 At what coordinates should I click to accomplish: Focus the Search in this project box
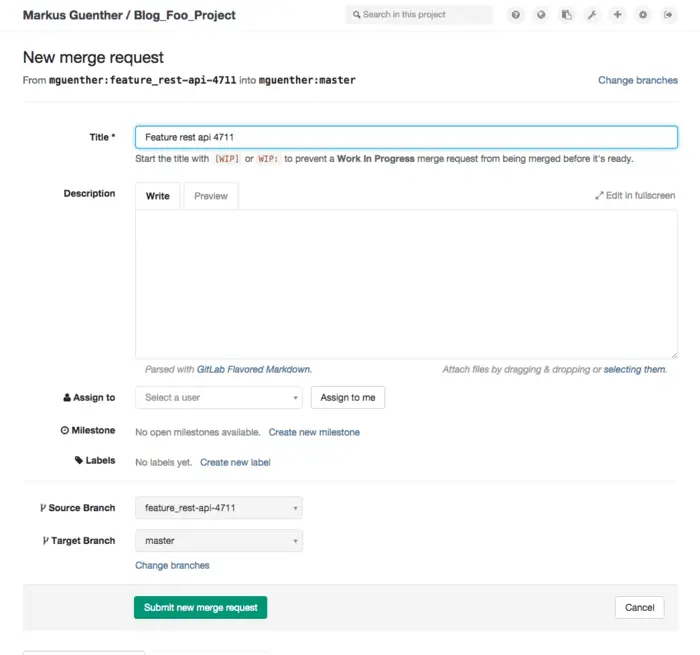419,15
